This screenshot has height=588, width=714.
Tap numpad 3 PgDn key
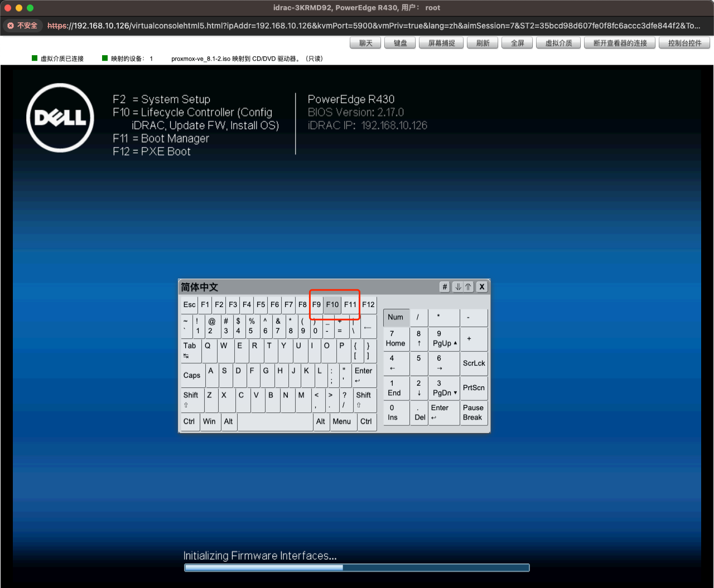(443, 388)
